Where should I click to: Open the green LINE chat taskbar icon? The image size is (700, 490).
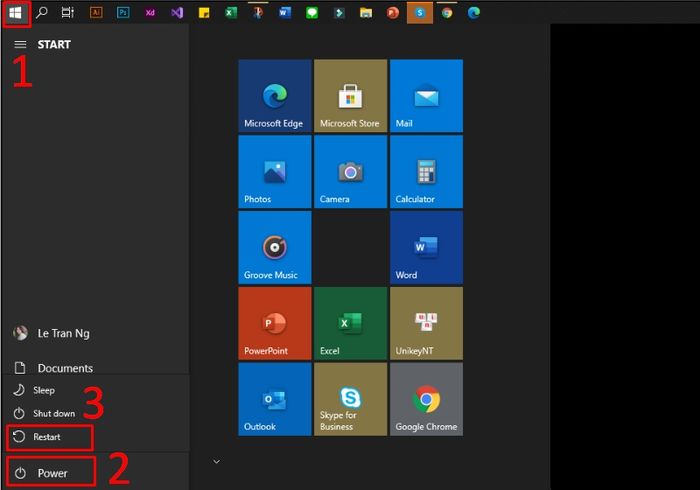click(312, 12)
